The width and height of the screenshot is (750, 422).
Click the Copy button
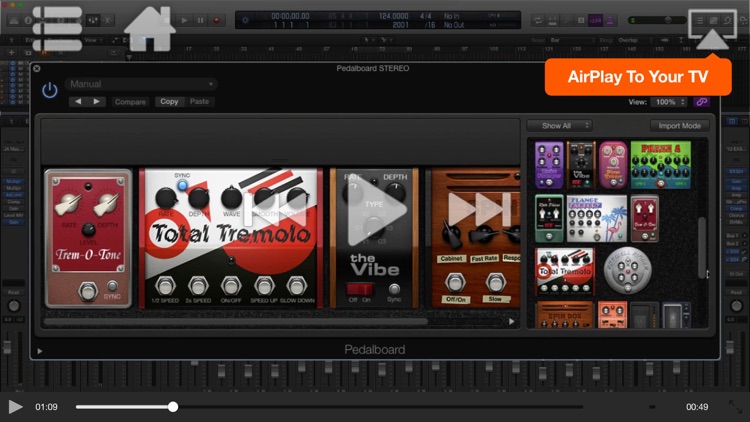click(169, 101)
